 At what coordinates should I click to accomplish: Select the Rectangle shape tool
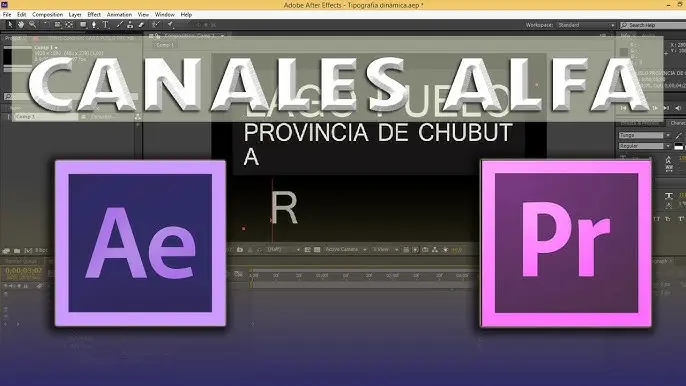[83, 25]
